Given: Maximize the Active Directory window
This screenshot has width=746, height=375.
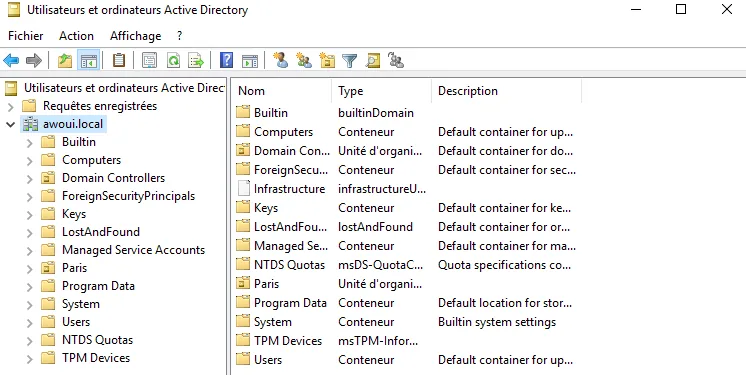Looking at the screenshot, I should pyautogui.click(x=681, y=9).
